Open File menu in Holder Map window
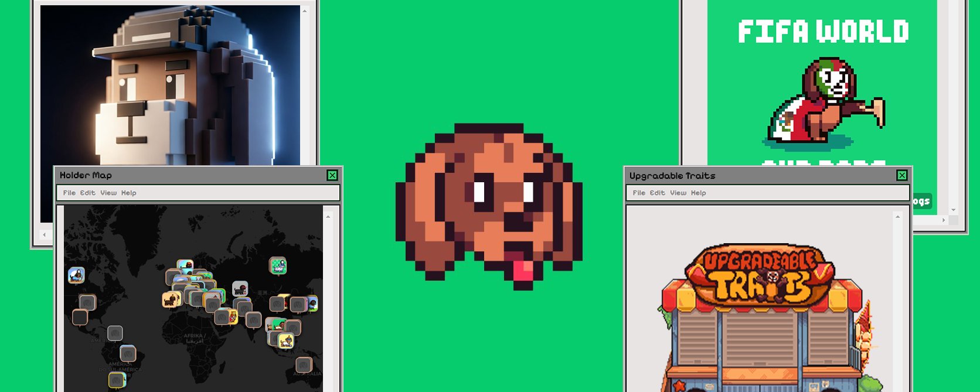Image resolution: width=980 pixels, height=392 pixels. 69,193
